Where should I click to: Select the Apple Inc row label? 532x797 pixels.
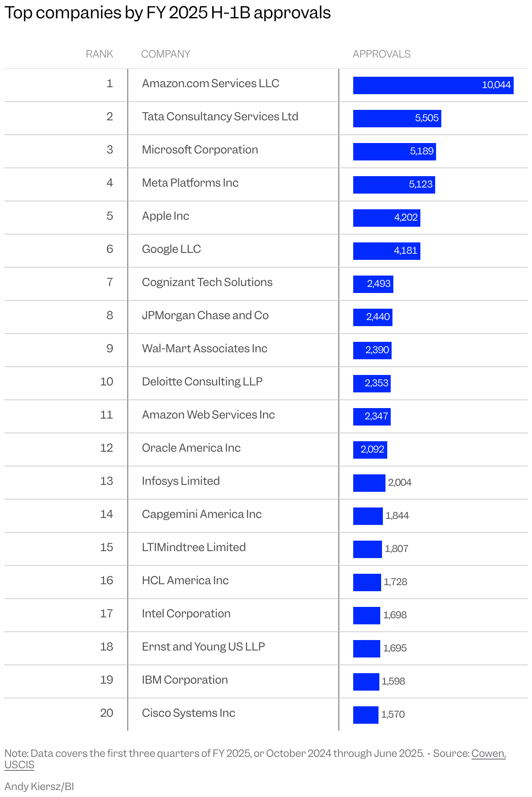click(x=166, y=216)
